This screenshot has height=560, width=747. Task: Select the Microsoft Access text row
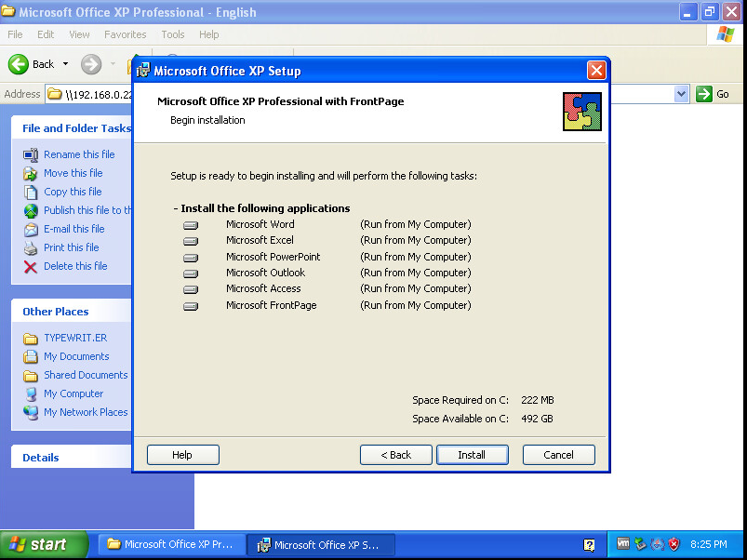coord(263,288)
